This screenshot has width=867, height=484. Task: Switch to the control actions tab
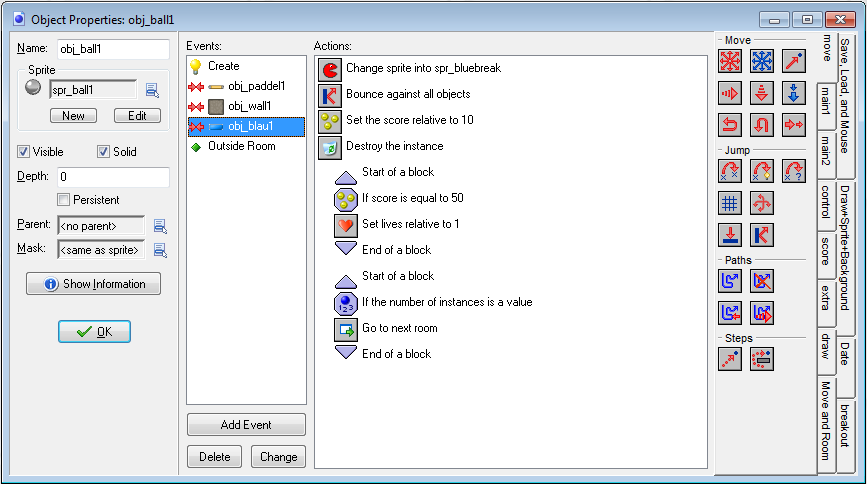coord(826,205)
